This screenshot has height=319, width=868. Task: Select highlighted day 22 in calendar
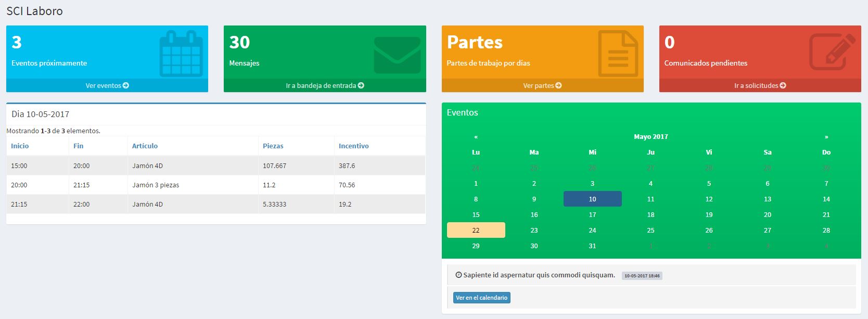476,230
